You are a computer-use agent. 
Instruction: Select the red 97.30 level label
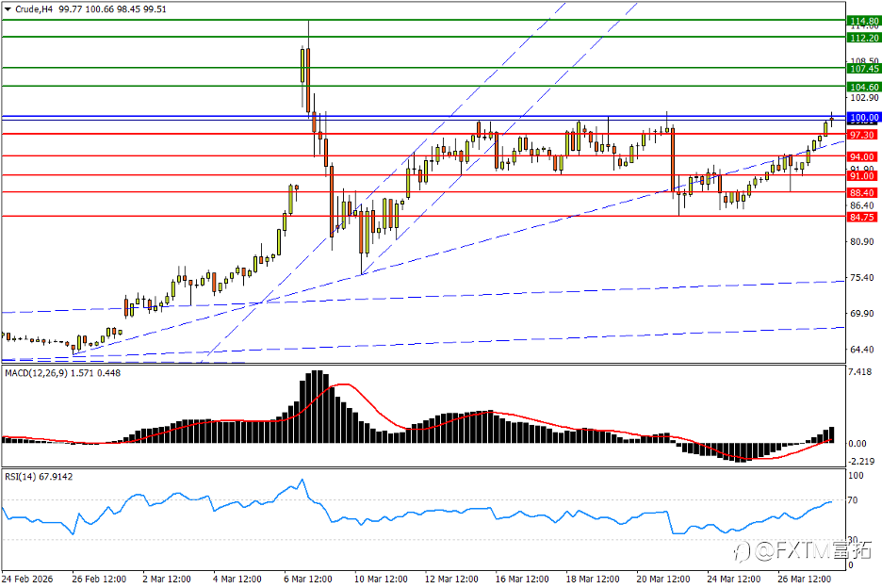862,135
